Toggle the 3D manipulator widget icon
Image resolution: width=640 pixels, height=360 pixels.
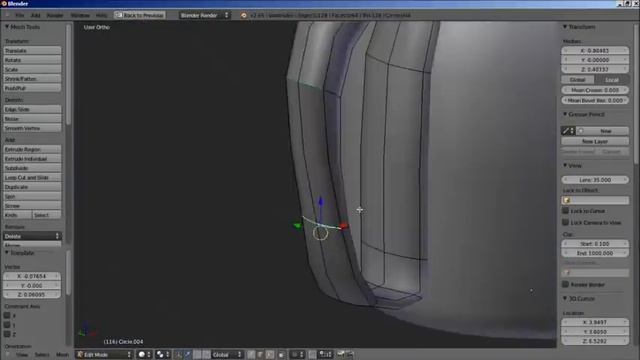178,354
